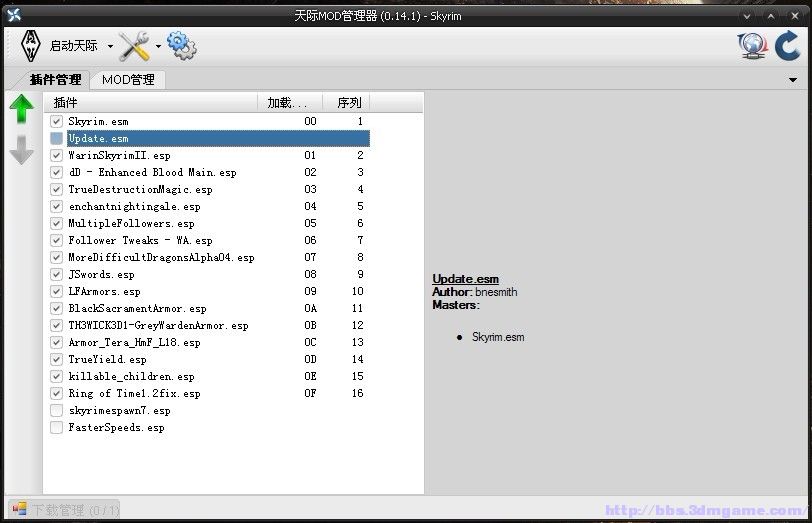The width and height of the screenshot is (812, 523).
Task: Click load order value 0A
Action: 310,309
